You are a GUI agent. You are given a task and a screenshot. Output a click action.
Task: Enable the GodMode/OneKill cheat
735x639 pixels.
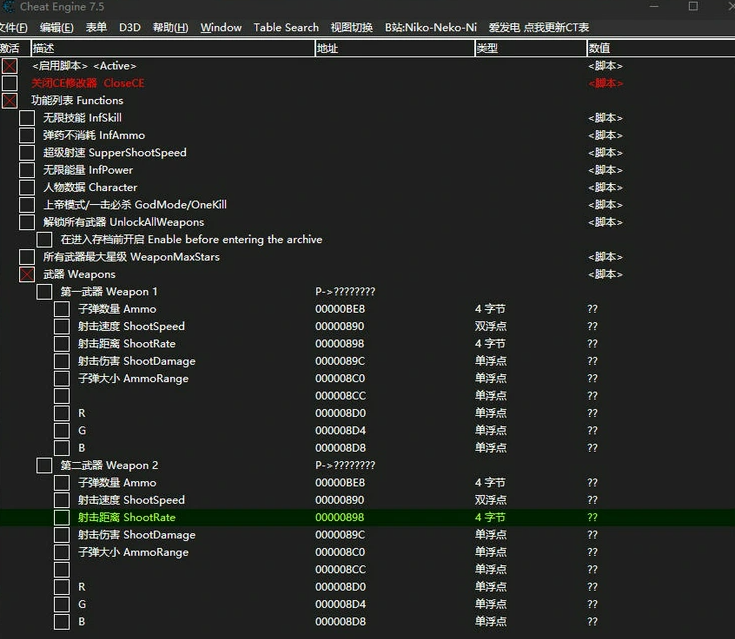27,205
